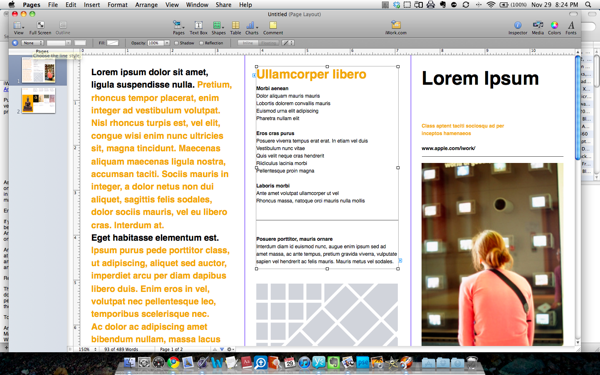
Task: Open the Arrange menu
Action: (x=146, y=5)
